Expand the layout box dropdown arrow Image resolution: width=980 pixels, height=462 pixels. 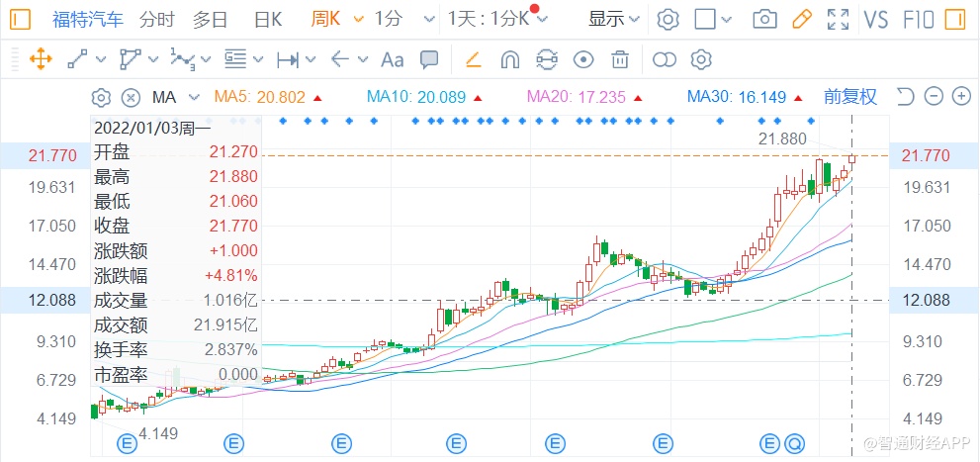[x=726, y=20]
